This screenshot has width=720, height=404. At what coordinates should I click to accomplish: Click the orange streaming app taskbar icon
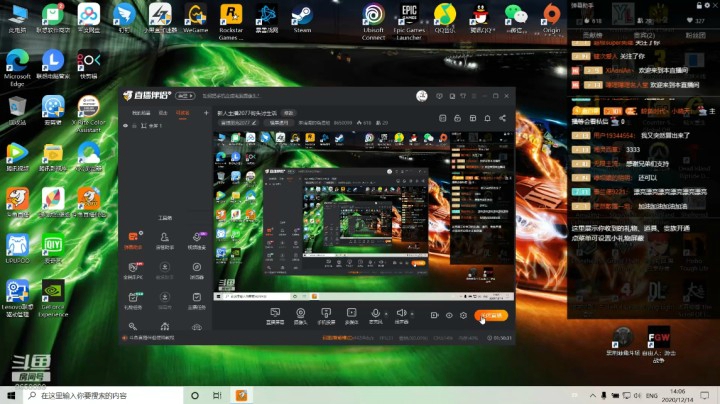click(x=242, y=395)
